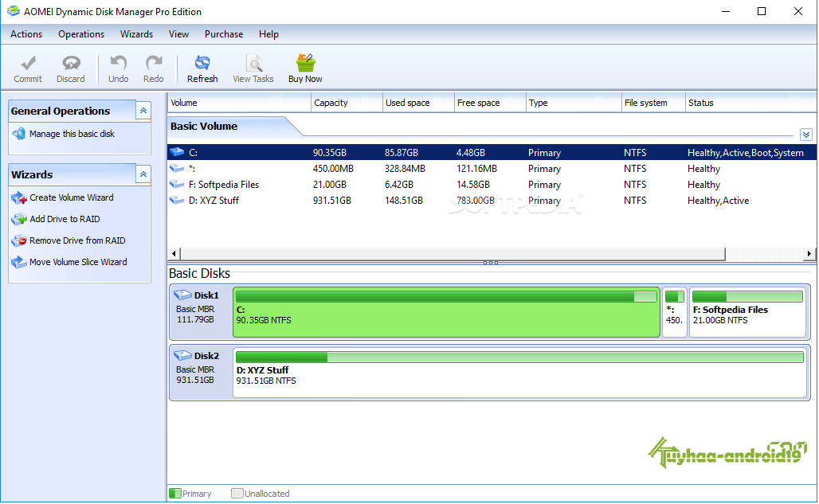Sort by Type column header

574,103
